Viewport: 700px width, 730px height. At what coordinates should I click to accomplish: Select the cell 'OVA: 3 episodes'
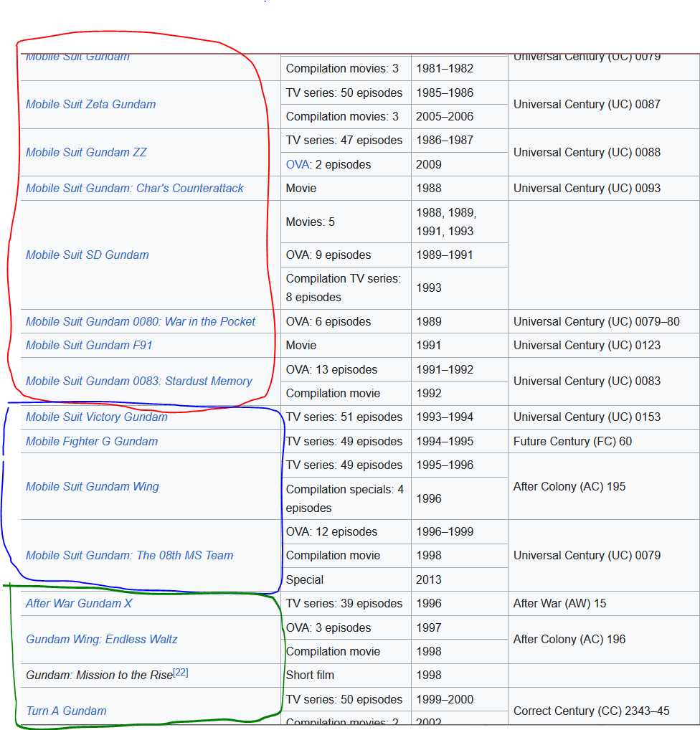[346, 627]
